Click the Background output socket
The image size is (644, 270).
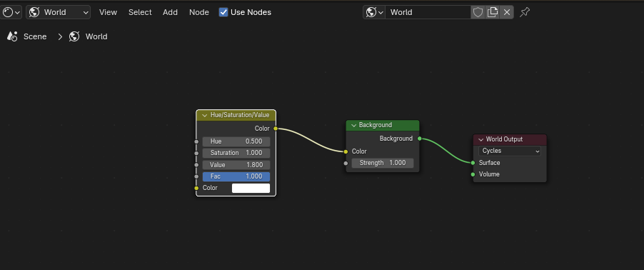click(419, 139)
